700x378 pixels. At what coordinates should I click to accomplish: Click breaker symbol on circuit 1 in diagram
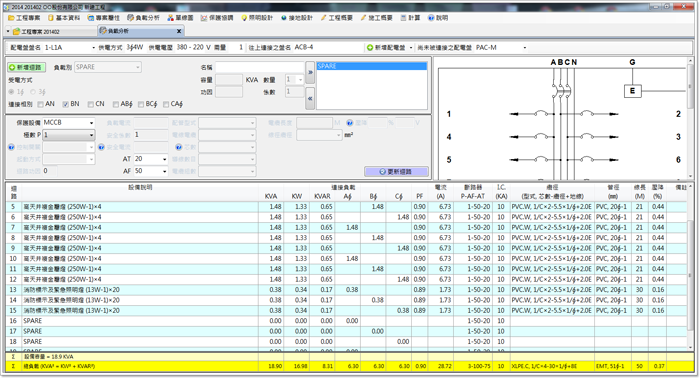[542, 113]
